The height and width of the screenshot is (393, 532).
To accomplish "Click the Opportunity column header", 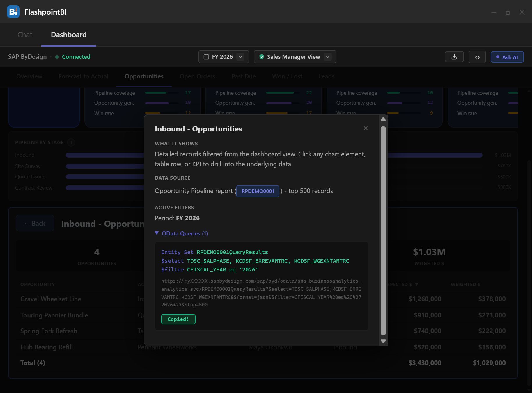I will coord(38,284).
